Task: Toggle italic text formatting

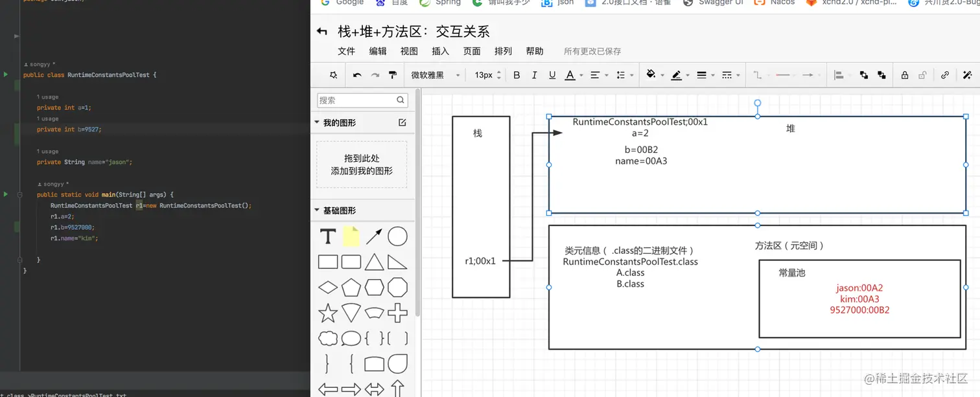Action: 534,75
